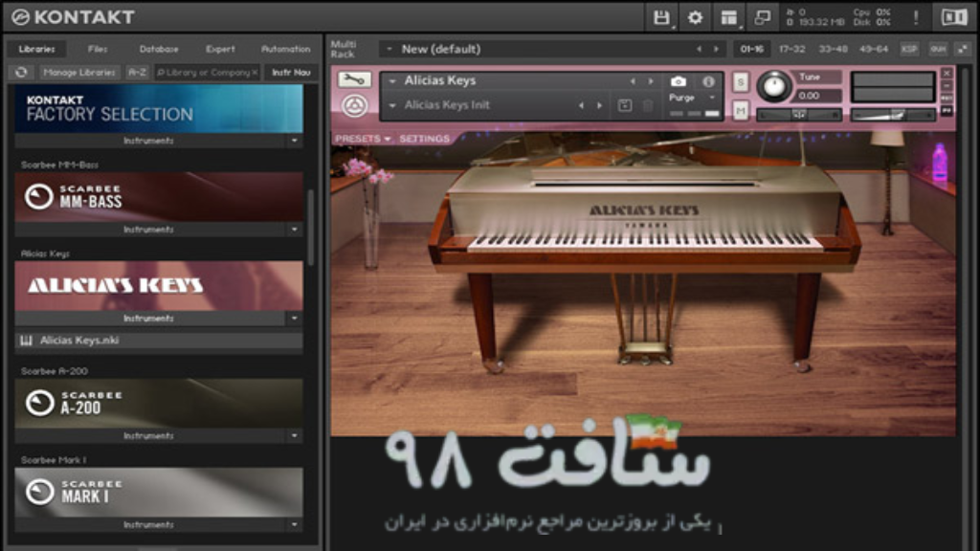
Task: Show rack page 33-48
Action: (x=834, y=49)
